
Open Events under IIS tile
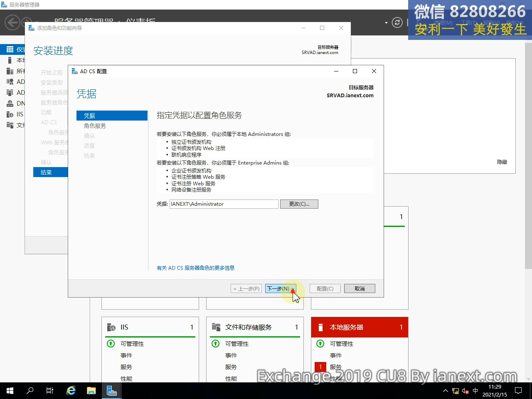pos(126,355)
